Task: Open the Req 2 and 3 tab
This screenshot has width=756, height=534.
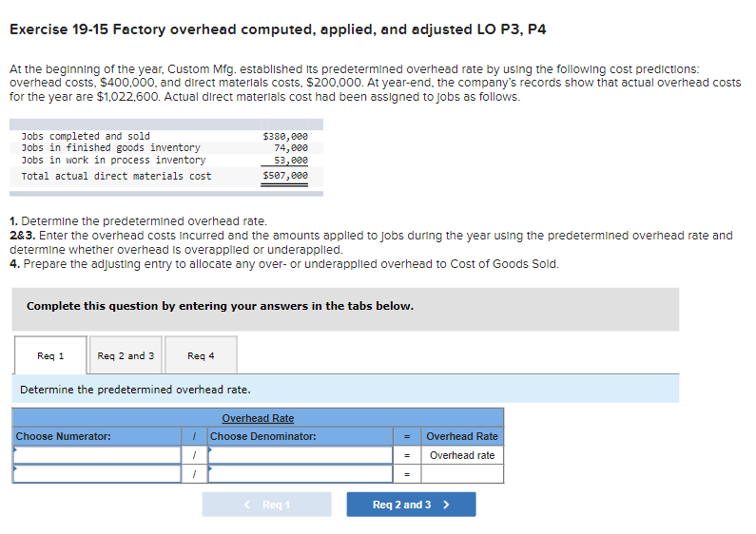Action: 126,355
